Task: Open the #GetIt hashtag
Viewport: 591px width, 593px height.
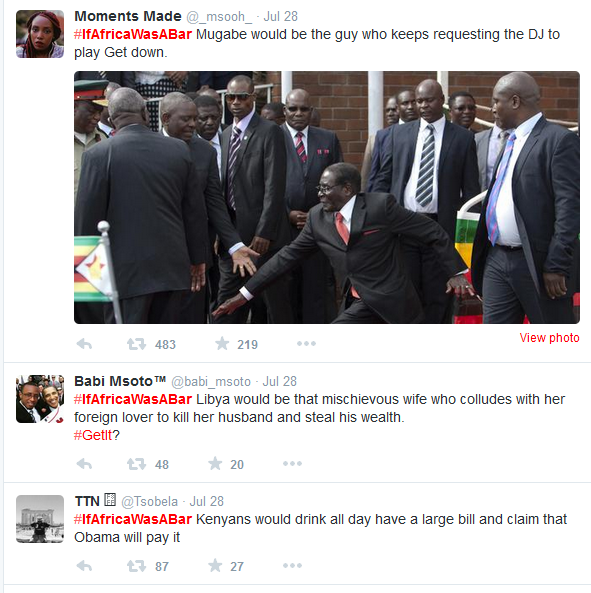Action: tap(93, 435)
